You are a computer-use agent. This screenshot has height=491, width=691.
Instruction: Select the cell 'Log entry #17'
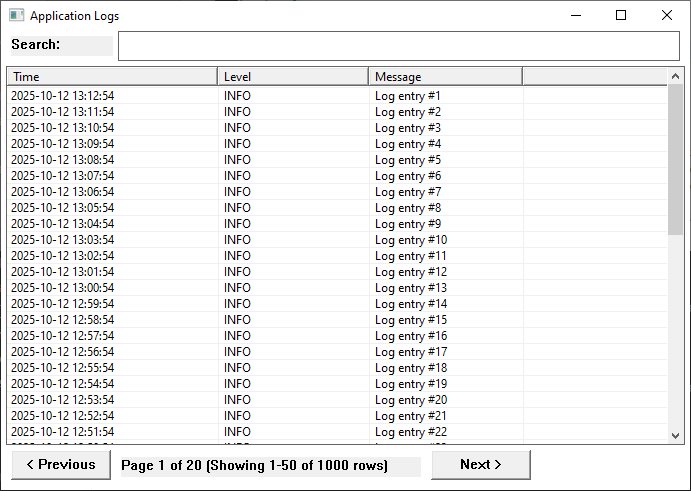click(411, 352)
